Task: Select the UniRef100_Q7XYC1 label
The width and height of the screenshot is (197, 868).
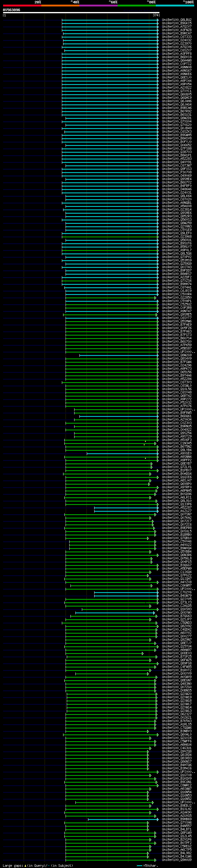Action: pos(176,91)
